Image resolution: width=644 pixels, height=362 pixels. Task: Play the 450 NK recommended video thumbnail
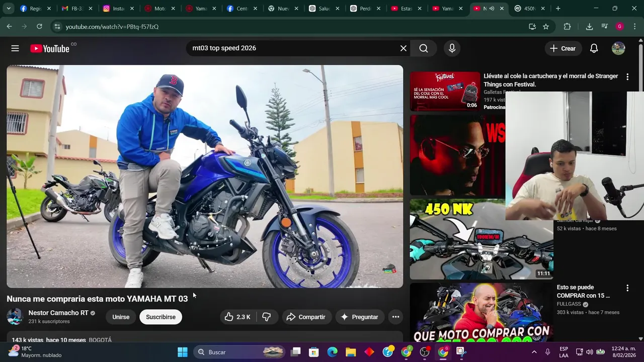481,239
